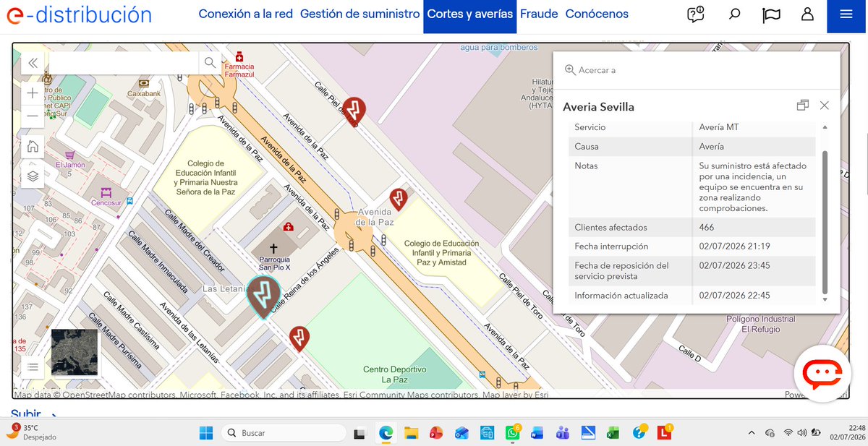The image size is (868, 446).
Task: Open Microsoft Teams from taskbar
Action: coord(562,433)
